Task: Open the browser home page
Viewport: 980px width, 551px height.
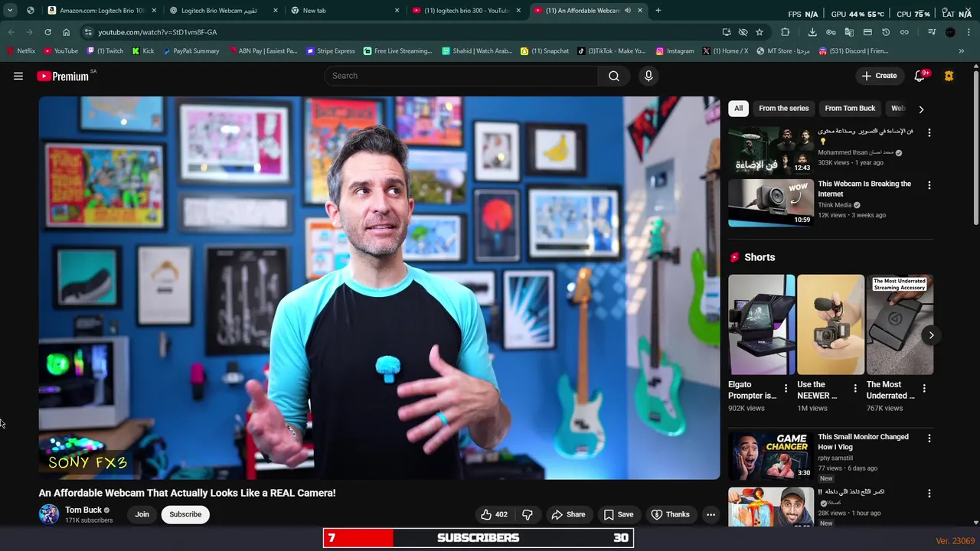Action: tap(66, 32)
